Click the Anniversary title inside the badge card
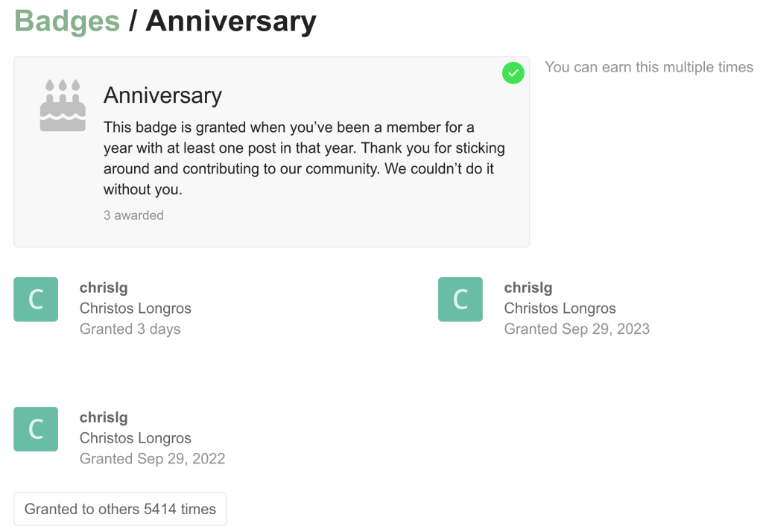The image size is (763, 532). (162, 95)
